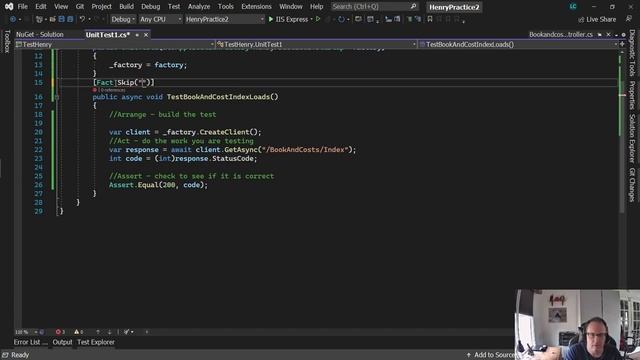Open the Output tab
640x360 pixels.
click(x=62, y=342)
